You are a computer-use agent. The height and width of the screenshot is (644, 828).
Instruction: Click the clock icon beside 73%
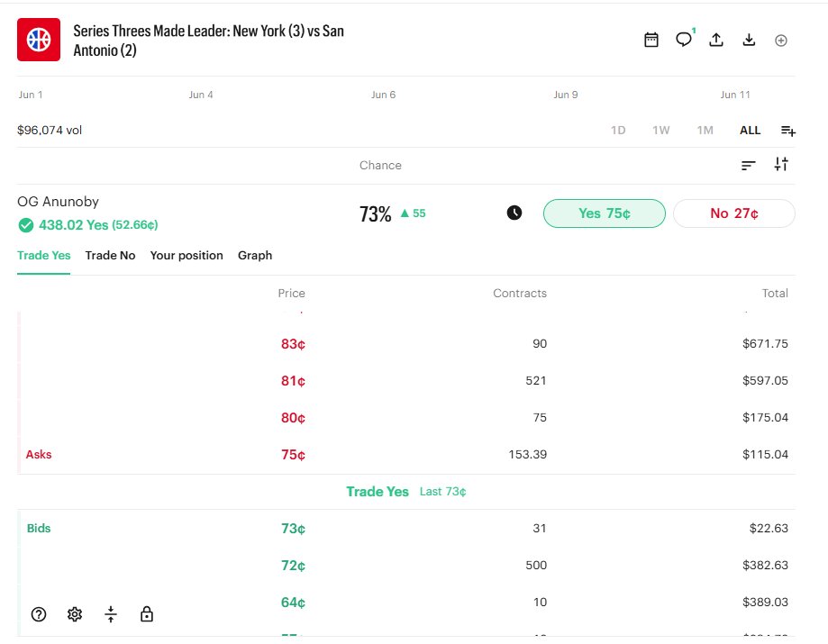tap(514, 213)
